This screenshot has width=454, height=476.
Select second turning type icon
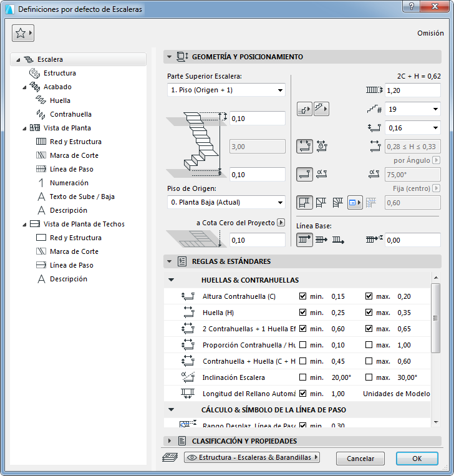[x=321, y=203]
